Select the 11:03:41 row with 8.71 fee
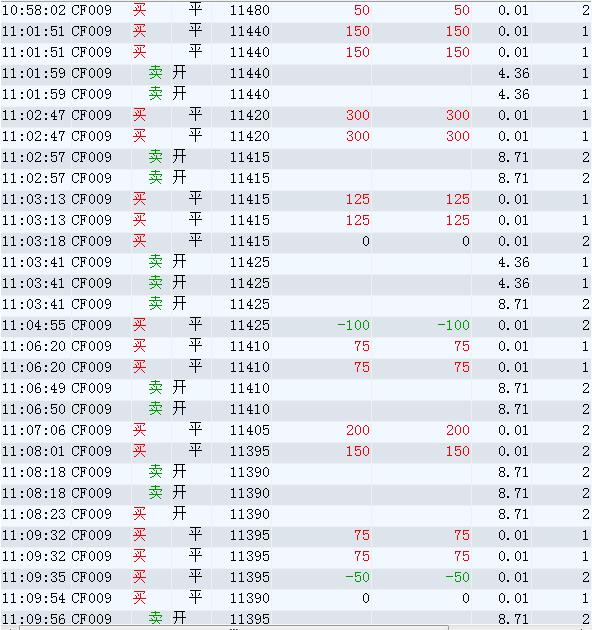Image resolution: width=592 pixels, height=630 pixels. (296, 304)
